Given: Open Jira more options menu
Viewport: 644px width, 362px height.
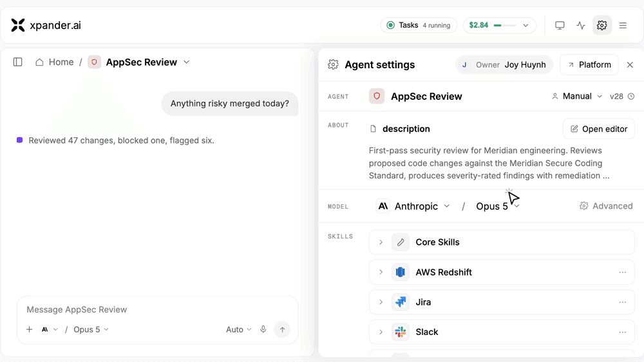Looking at the screenshot, I should pyautogui.click(x=623, y=302).
